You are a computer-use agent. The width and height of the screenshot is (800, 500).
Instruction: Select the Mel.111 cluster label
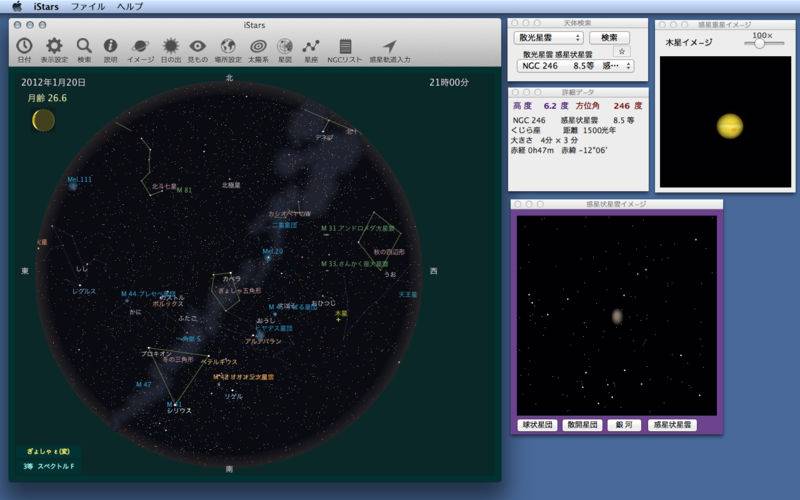pyautogui.click(x=80, y=180)
